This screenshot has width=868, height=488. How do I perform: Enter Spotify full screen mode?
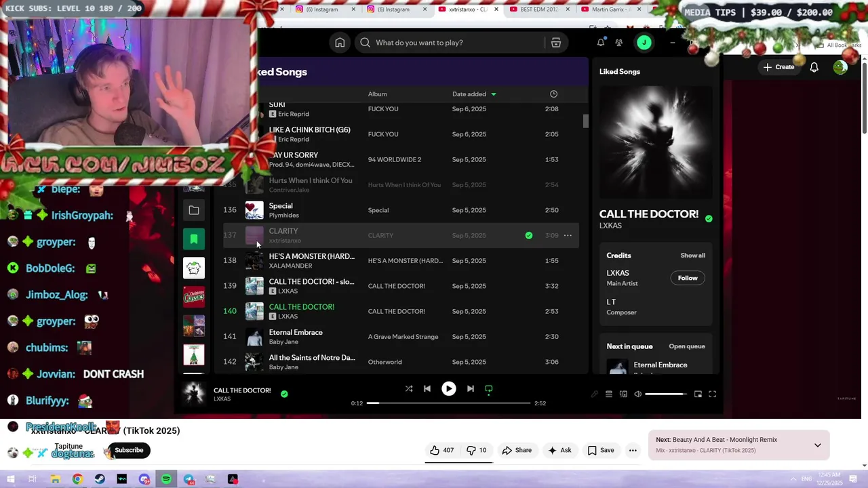coord(713,394)
